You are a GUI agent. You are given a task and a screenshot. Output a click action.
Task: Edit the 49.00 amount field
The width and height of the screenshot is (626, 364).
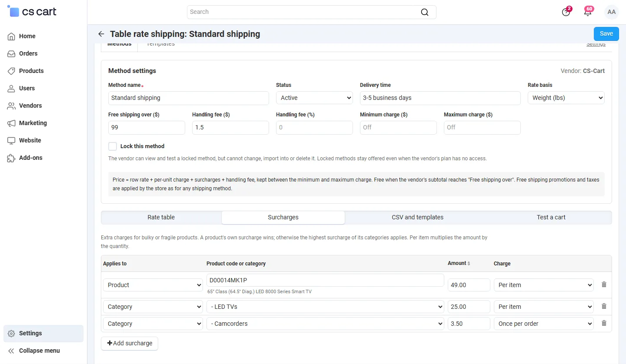coord(469,285)
